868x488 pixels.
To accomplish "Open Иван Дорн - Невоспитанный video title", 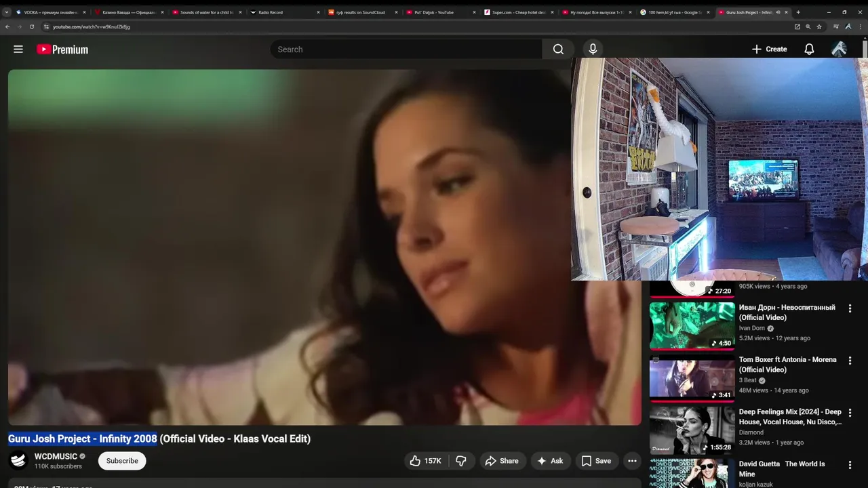I will coord(787,312).
